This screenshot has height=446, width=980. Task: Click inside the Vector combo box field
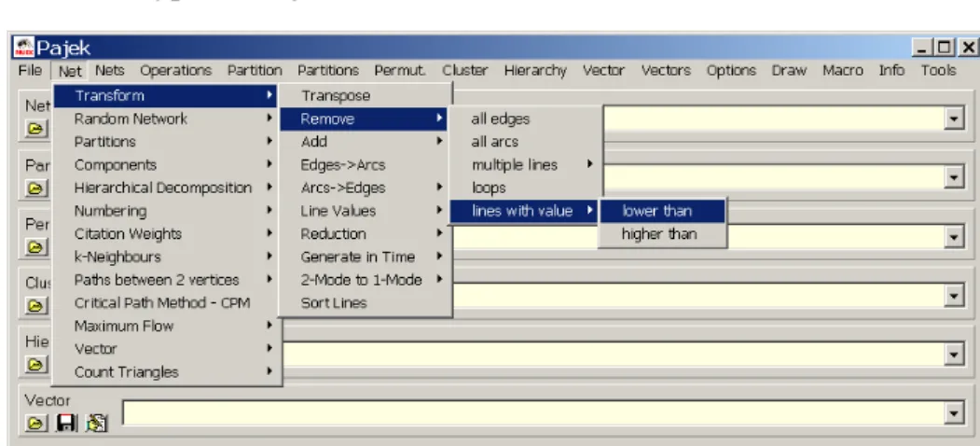[x=533, y=412]
